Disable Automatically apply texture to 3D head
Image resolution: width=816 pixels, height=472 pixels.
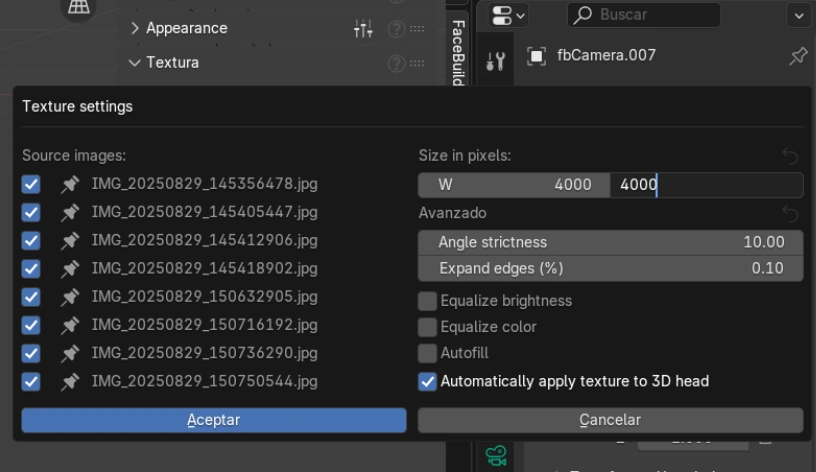tap(427, 381)
